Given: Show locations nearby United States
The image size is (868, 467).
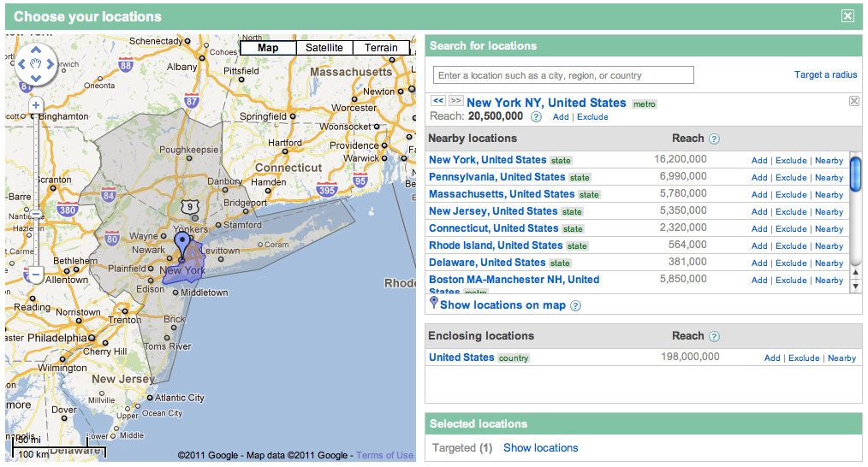Looking at the screenshot, I should (842, 358).
